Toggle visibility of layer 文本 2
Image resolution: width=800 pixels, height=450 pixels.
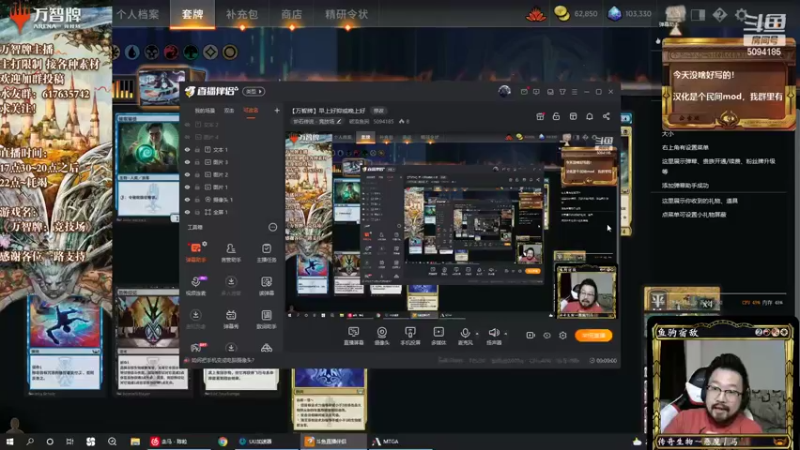[x=187, y=124]
